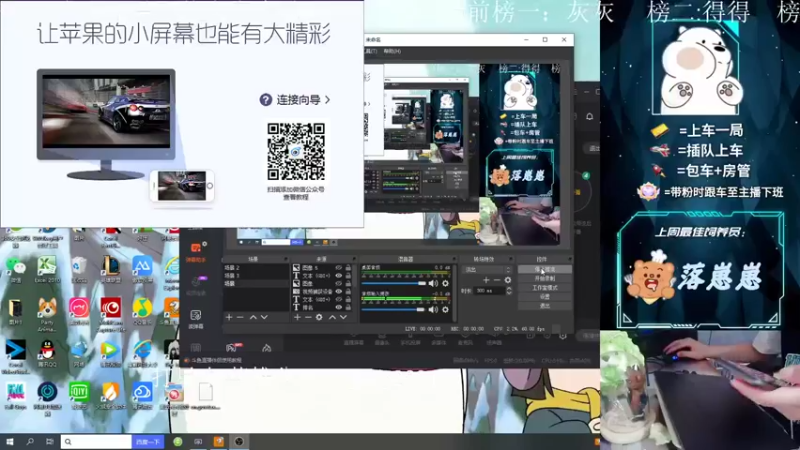800x450 pixels.
Task: Click the streaming button in OBS controls
Action: [545, 269]
